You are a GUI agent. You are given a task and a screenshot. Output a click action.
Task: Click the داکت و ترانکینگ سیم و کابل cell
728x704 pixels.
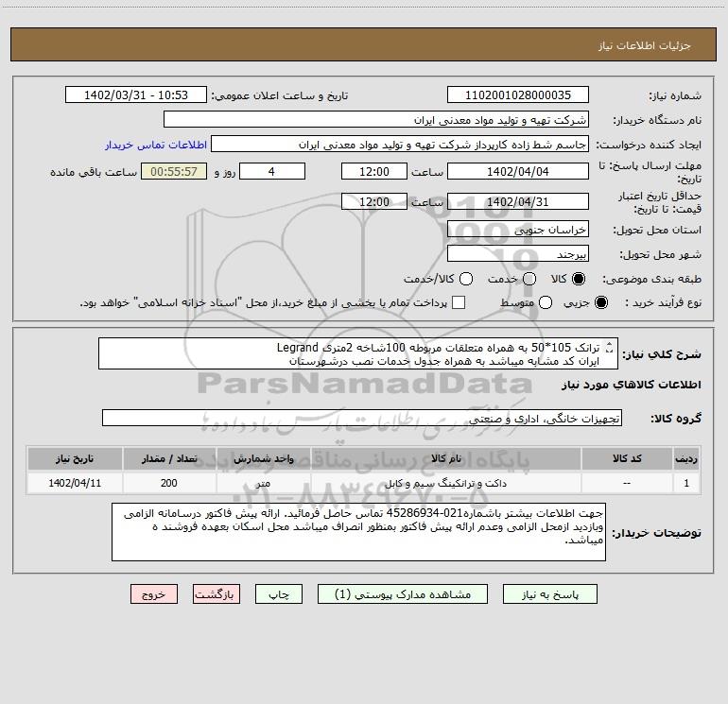[x=445, y=483]
